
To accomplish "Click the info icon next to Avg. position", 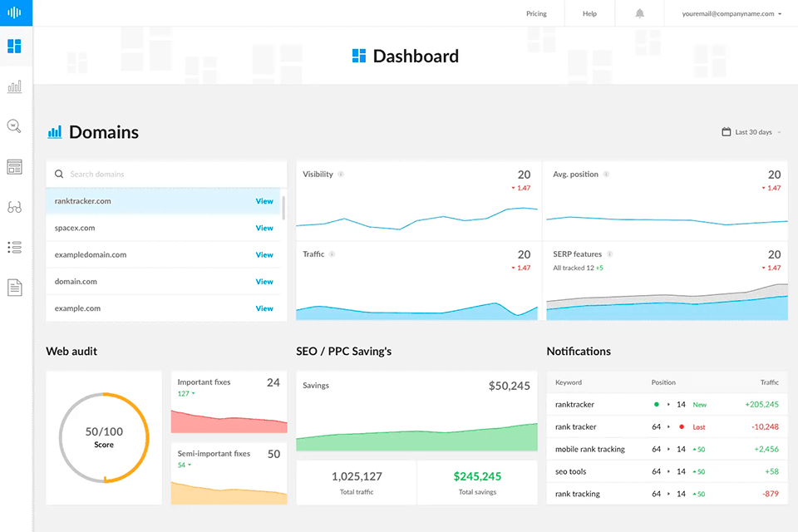I will coord(606,174).
